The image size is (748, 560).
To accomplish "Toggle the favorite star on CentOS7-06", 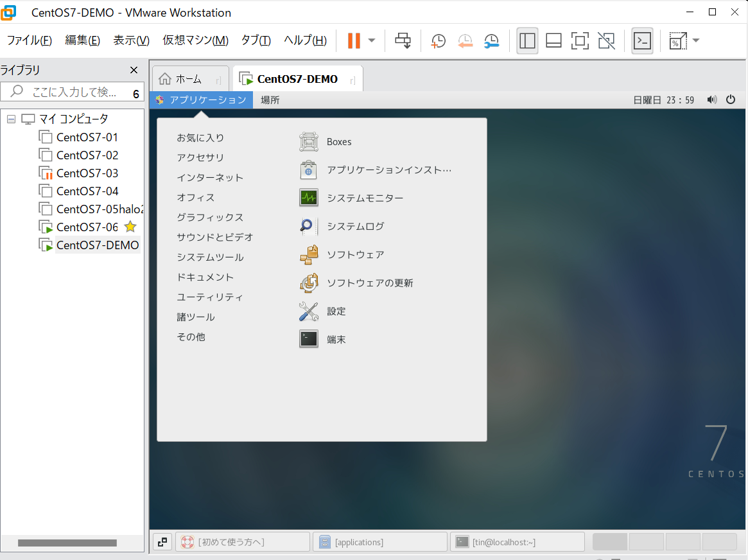I will [130, 227].
